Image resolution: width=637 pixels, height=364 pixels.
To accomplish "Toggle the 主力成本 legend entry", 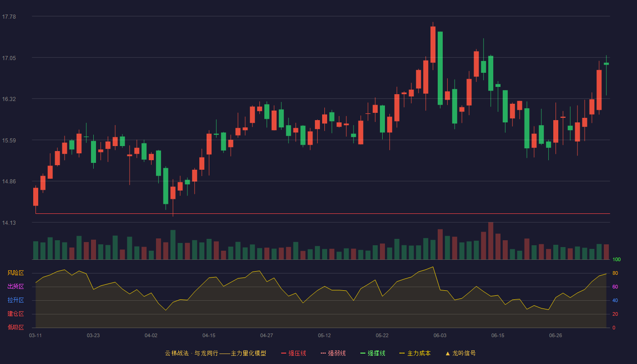I will [415, 353].
